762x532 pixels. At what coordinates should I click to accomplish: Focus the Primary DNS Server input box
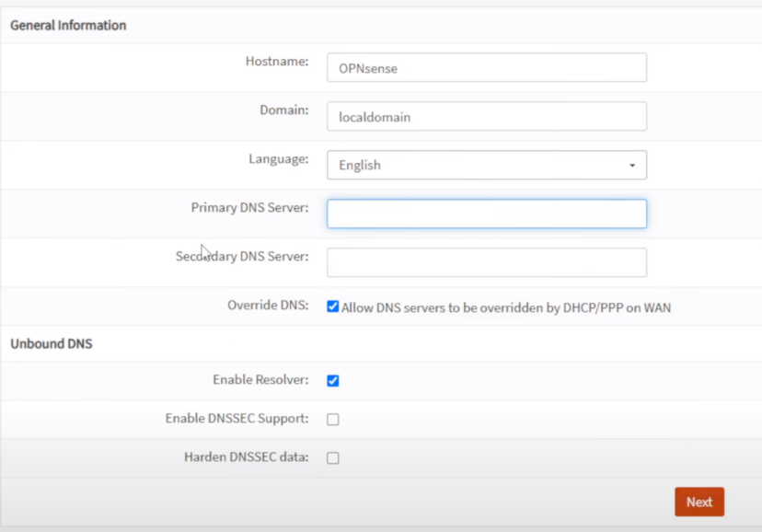point(487,214)
